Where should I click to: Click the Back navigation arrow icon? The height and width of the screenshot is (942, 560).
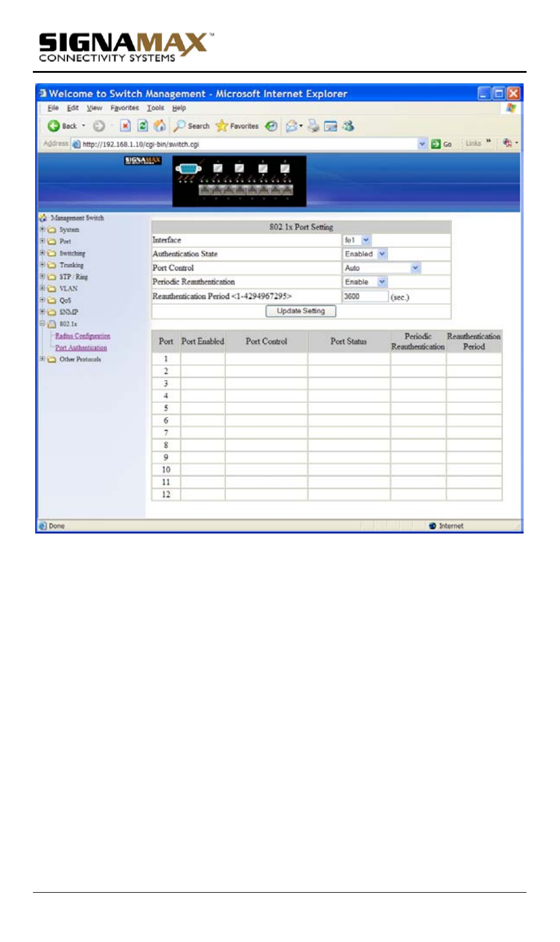click(x=53, y=126)
